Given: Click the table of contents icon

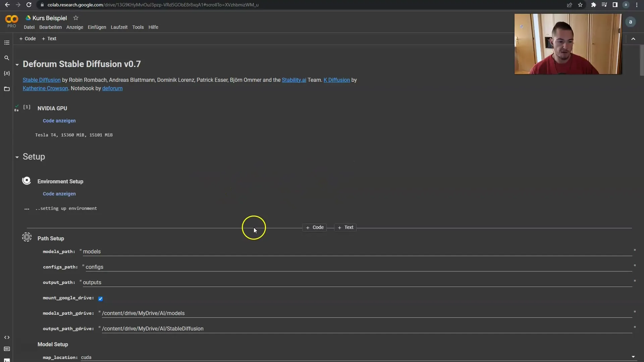Looking at the screenshot, I should click(x=6, y=43).
